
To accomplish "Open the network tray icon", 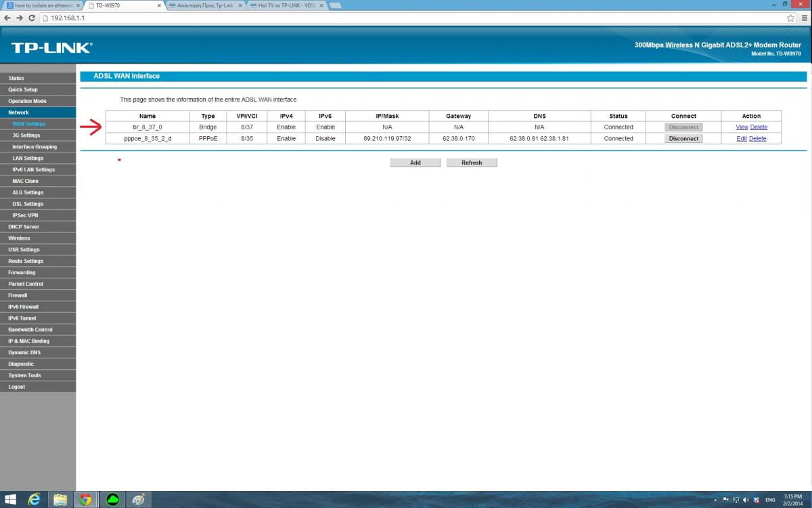I will click(x=736, y=500).
